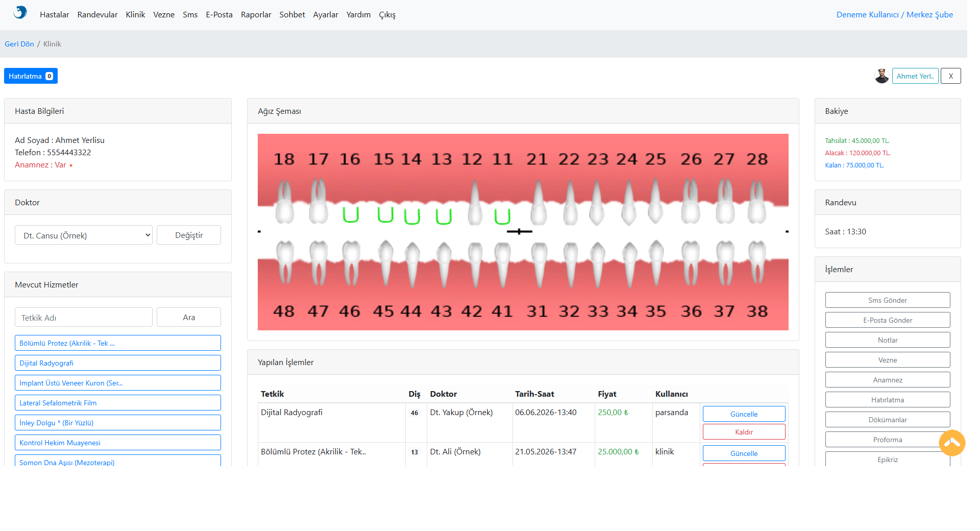
Task: Select tooth 21 in mouth chart
Action: (x=538, y=203)
